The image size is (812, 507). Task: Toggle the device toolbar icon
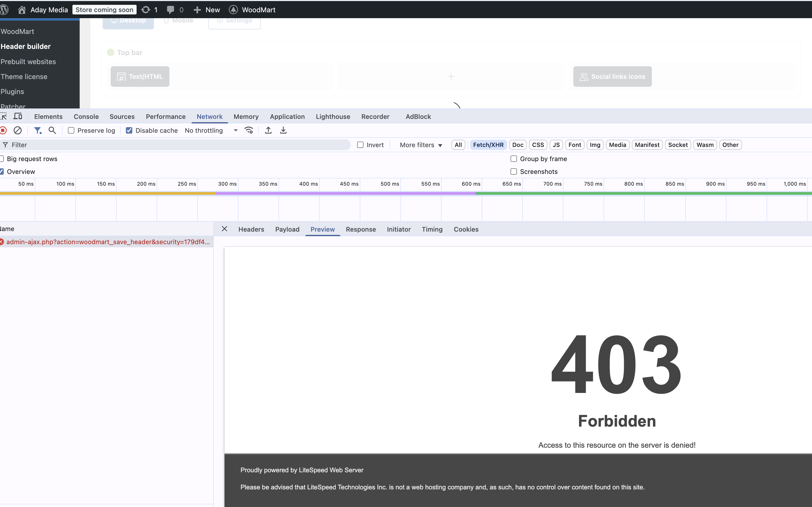[18, 116]
